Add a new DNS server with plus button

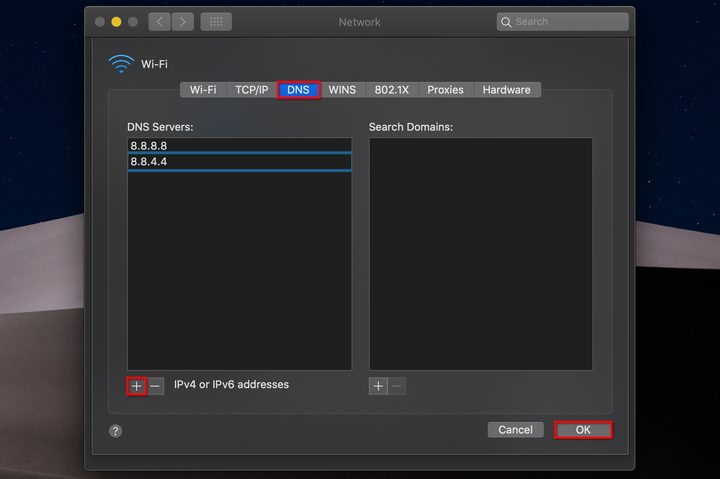coord(136,386)
